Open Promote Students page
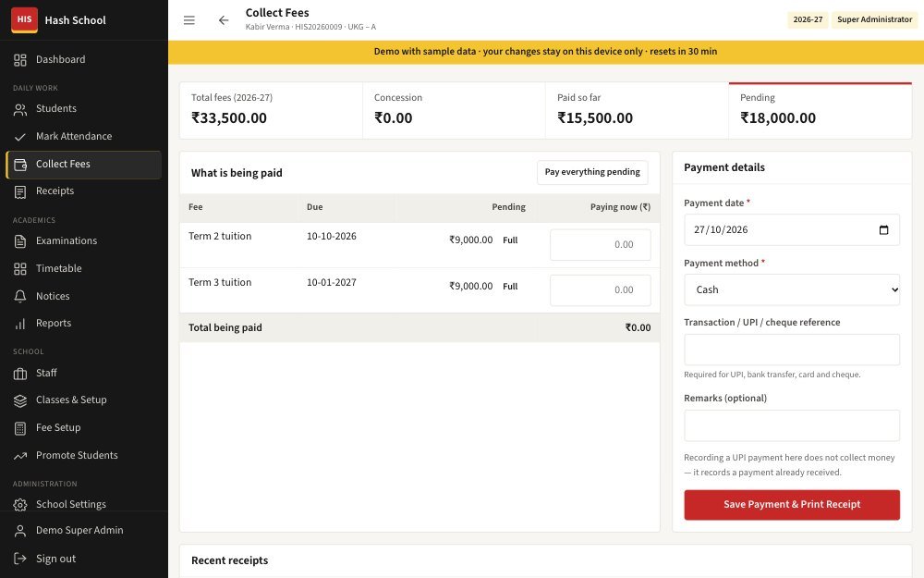 click(84, 455)
